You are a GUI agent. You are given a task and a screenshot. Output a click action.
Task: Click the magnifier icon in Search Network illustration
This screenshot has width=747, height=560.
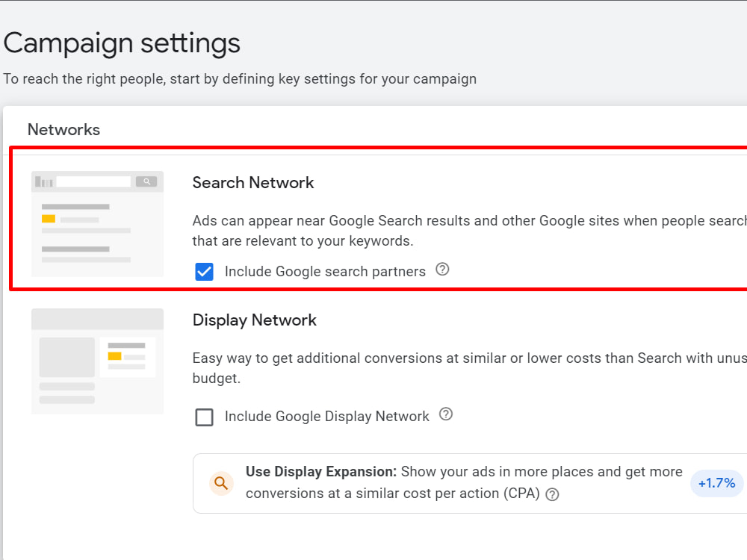click(146, 181)
